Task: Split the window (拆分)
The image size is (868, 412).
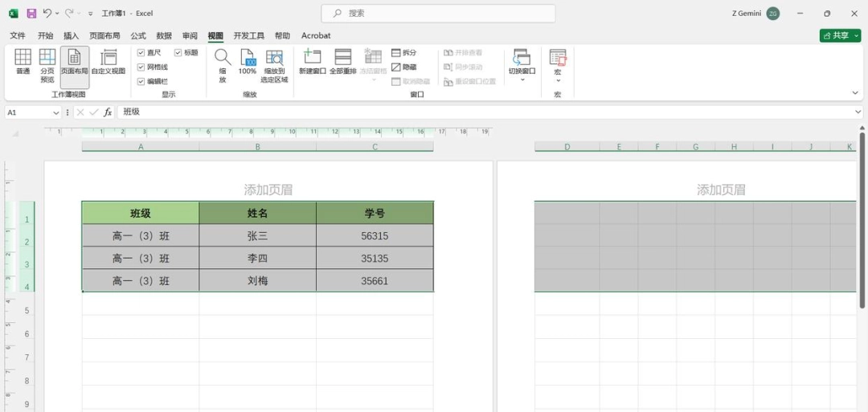Action: coord(404,52)
